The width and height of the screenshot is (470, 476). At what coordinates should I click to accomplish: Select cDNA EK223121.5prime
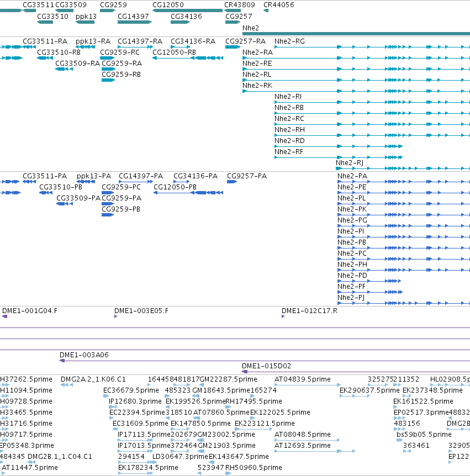(x=265, y=423)
